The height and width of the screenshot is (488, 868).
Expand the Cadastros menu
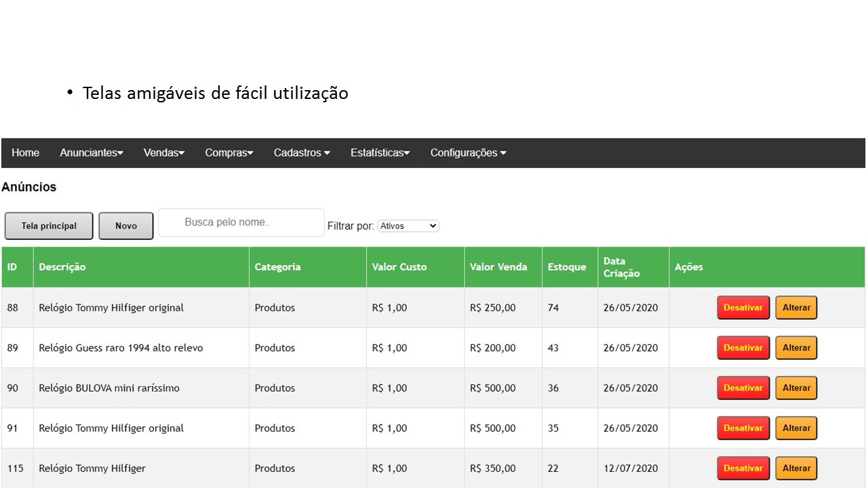pos(301,152)
